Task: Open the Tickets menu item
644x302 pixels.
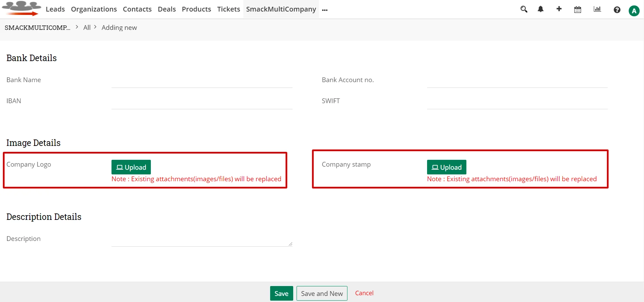Action: [228, 9]
